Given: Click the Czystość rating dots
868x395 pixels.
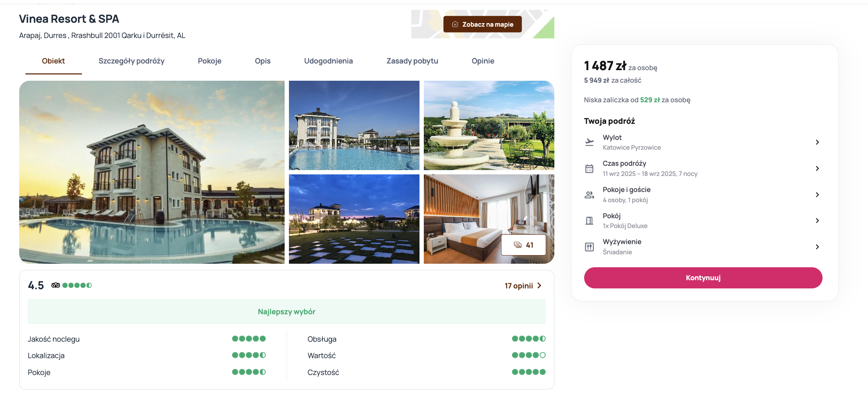Looking at the screenshot, I should (x=529, y=372).
